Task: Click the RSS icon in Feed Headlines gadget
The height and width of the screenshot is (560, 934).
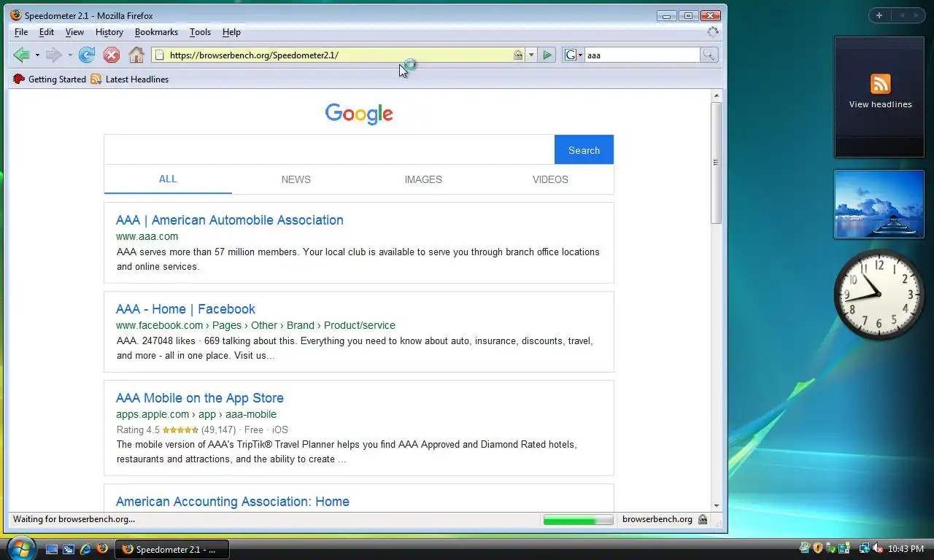Action: click(880, 84)
